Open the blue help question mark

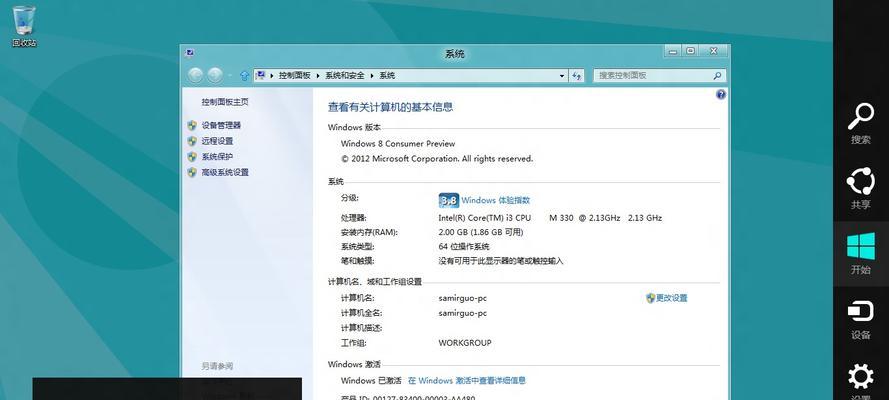point(721,95)
